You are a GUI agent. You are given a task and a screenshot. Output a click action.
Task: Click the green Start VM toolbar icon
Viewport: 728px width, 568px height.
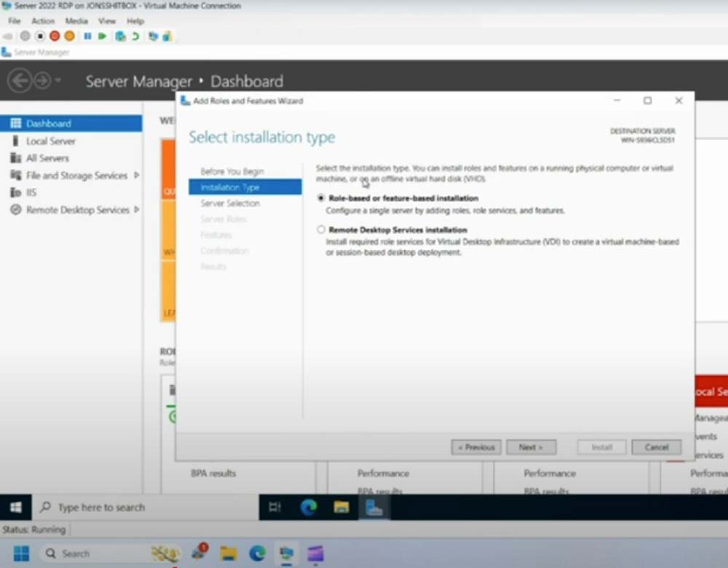[x=102, y=36]
